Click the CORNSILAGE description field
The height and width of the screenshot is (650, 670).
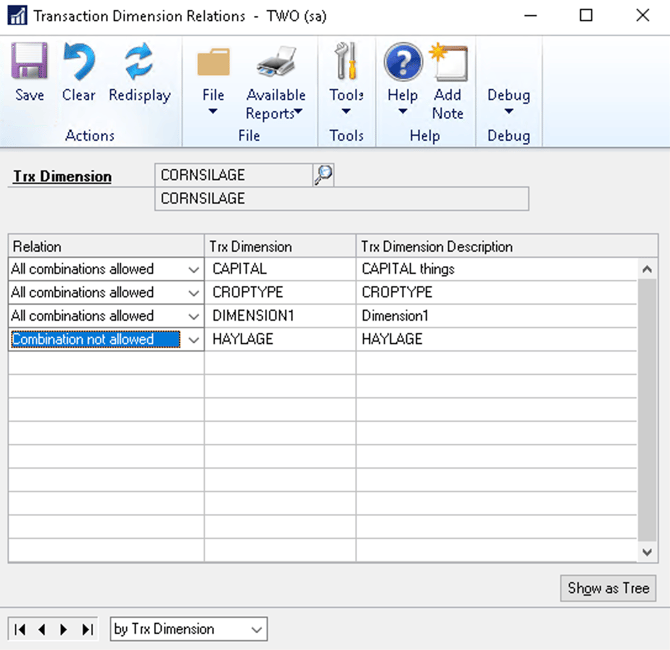click(x=342, y=199)
